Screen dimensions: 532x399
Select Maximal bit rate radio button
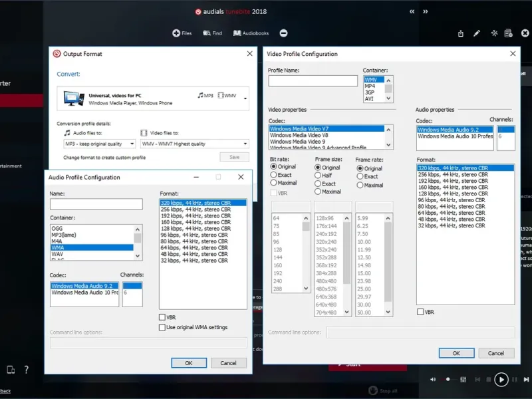point(274,183)
